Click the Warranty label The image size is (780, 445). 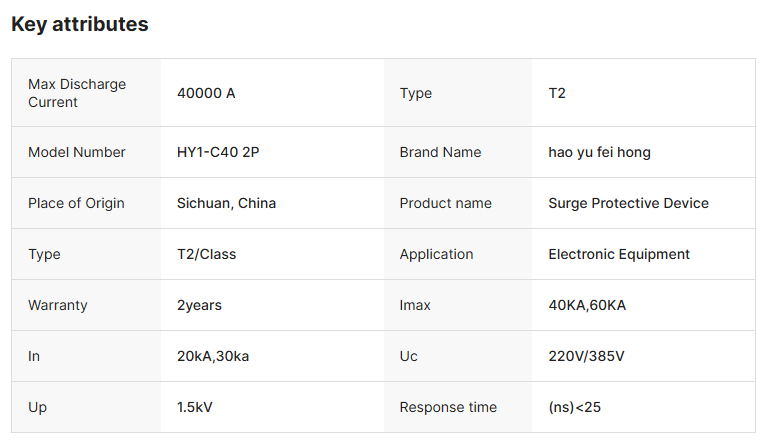tap(58, 305)
